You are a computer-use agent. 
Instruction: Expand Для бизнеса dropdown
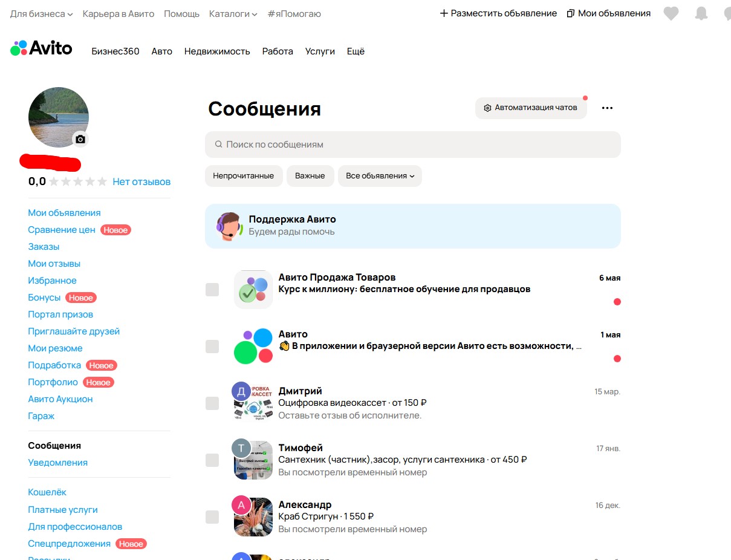[x=42, y=13]
